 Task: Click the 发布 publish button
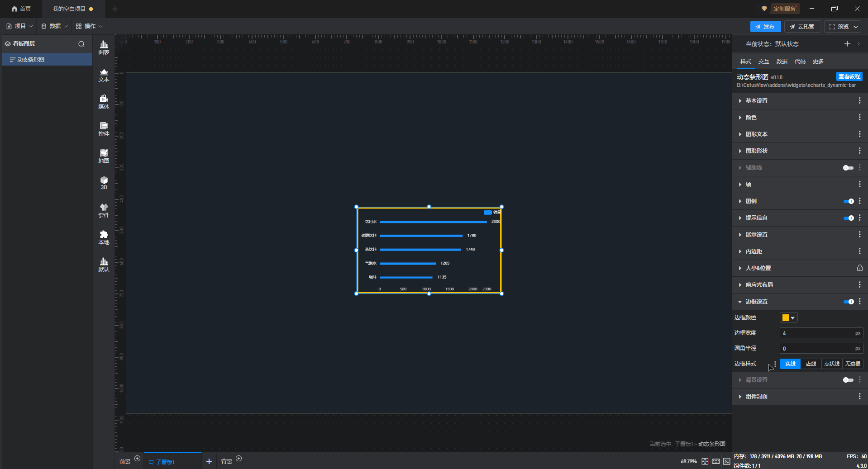click(x=765, y=27)
